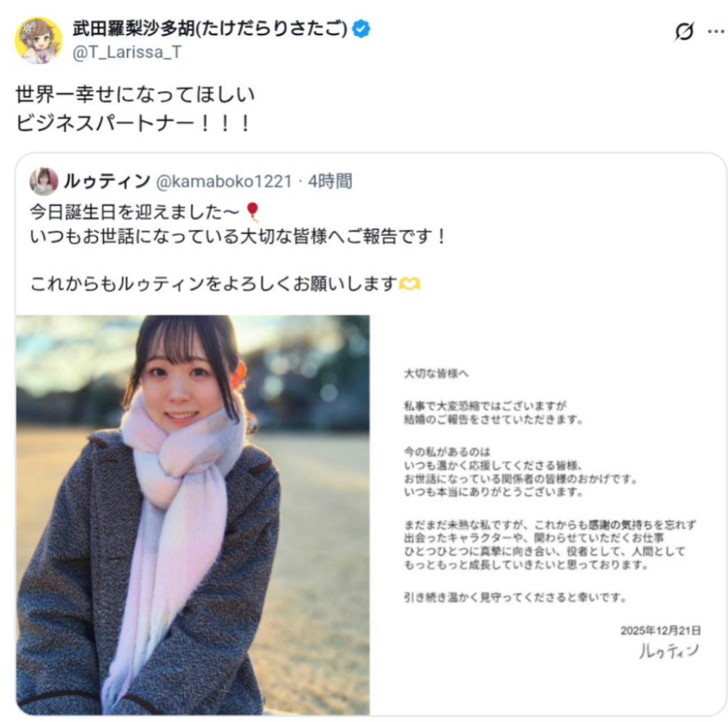Open the display name 武田羅梨沙多胡(たけだらりさたご)
This screenshot has width=728, height=722.
click(210, 29)
